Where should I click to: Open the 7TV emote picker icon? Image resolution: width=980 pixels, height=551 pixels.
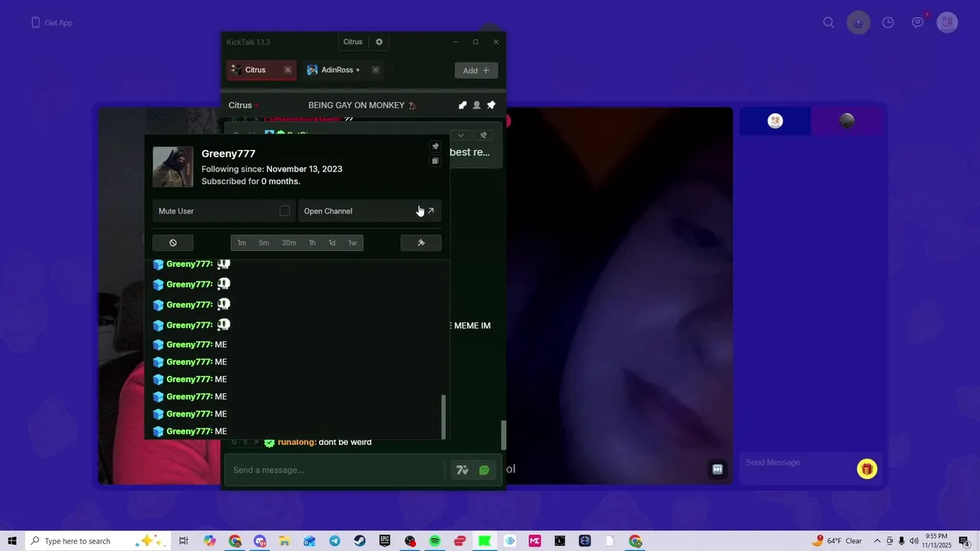(462, 470)
